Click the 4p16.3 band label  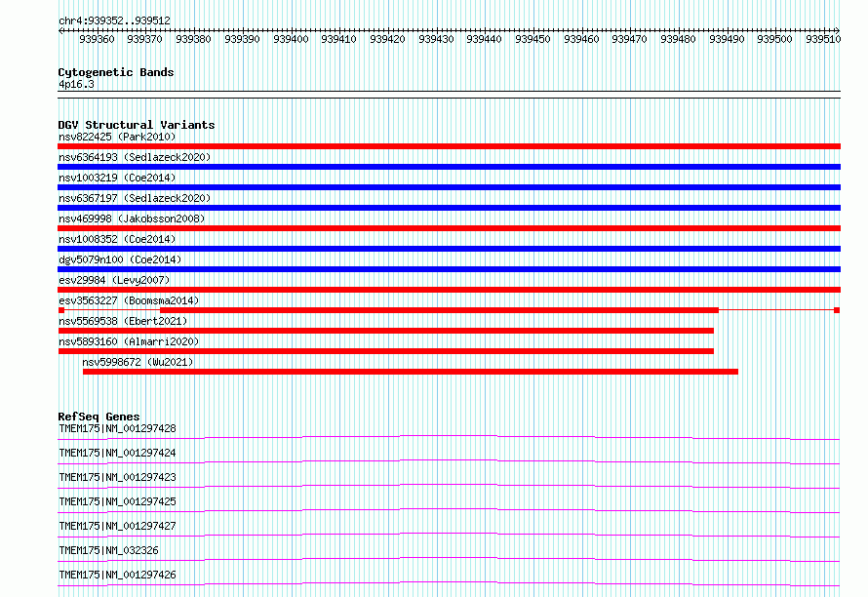pyautogui.click(x=76, y=84)
